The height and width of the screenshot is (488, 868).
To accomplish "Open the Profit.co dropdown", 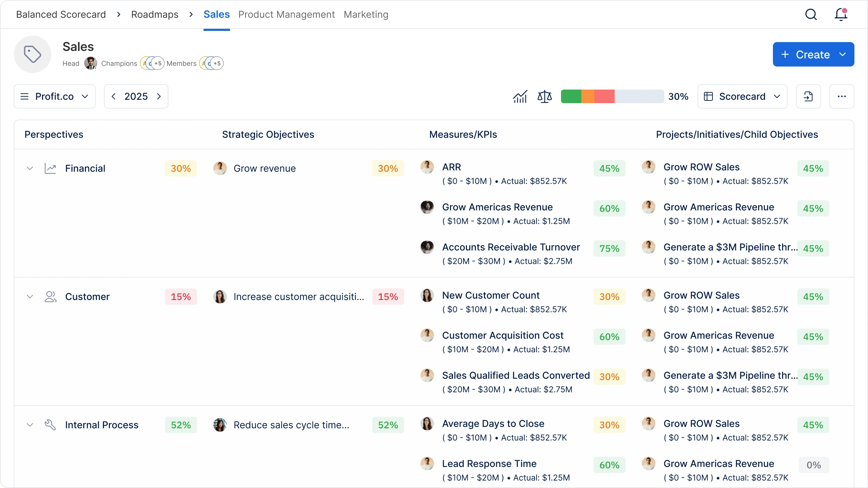I will point(55,97).
